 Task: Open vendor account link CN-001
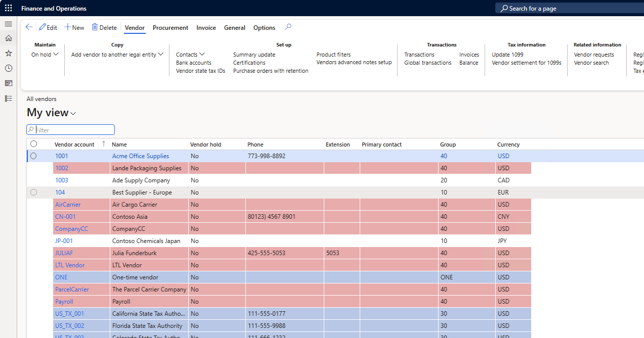click(x=65, y=217)
